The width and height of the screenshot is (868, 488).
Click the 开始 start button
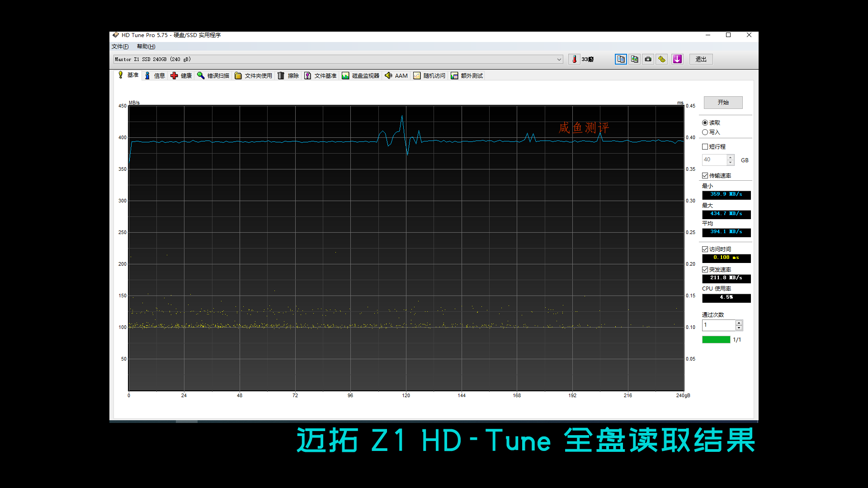click(x=723, y=103)
